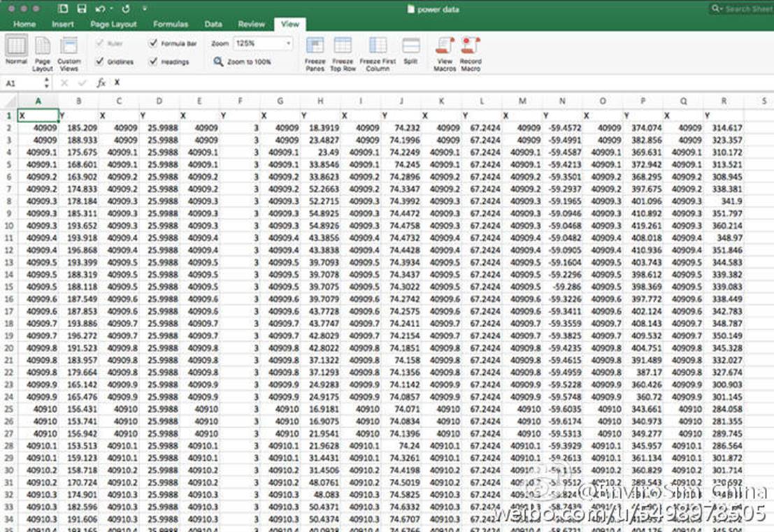Viewport: 774px width, 532px height.
Task: Open the Page Layout ribbon tab
Action: click(113, 24)
